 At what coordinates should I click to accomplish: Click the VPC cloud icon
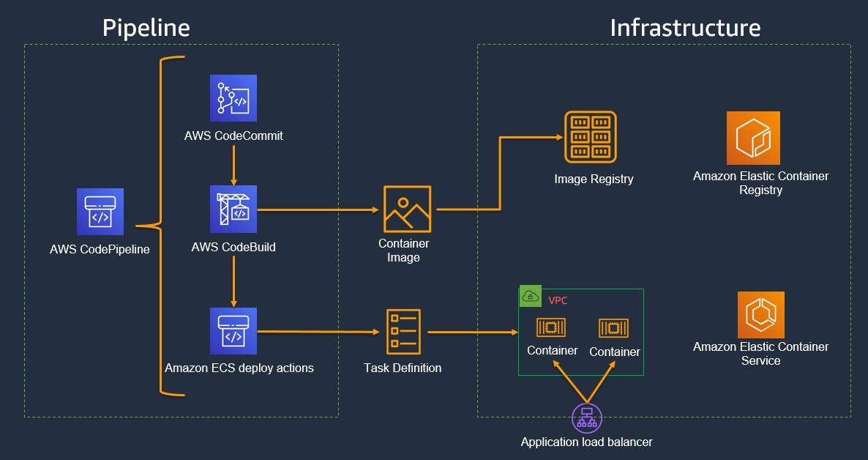coord(530,294)
